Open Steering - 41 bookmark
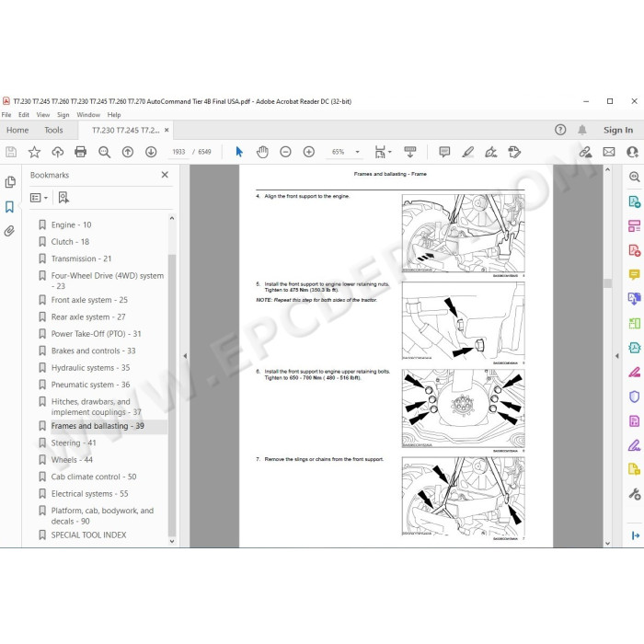 (73, 443)
